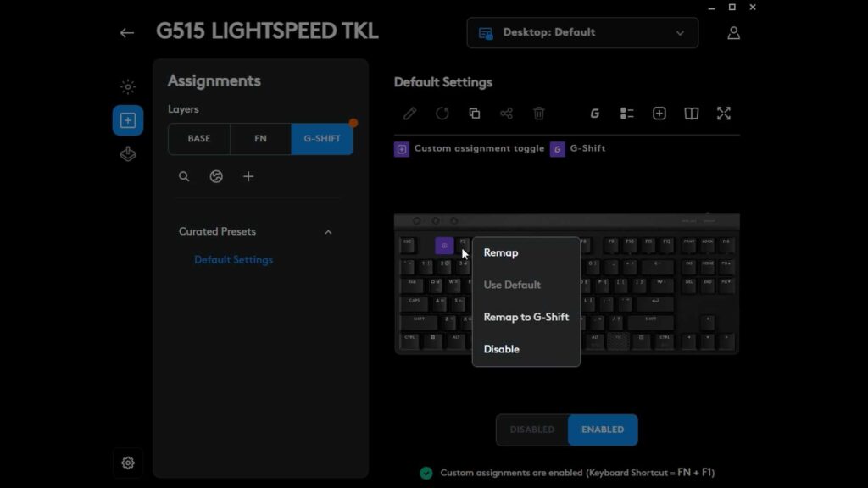This screenshot has height=488, width=868.
Task: Set custom assignments to DISABLED
Action: 532,430
